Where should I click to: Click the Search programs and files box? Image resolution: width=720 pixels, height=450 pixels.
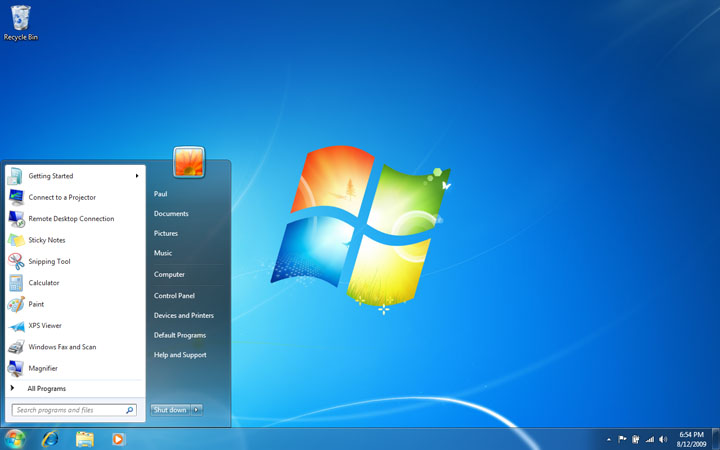(x=68, y=410)
